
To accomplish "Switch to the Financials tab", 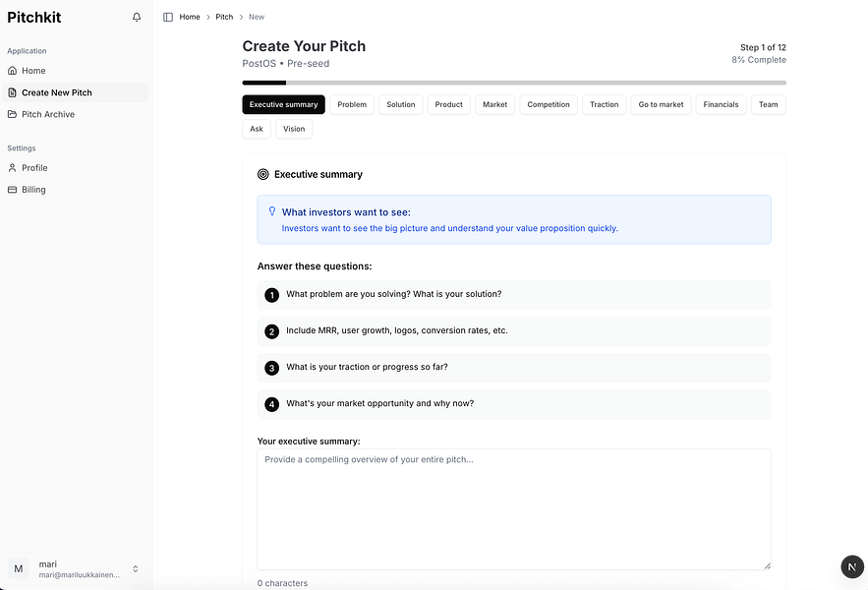I will click(721, 104).
